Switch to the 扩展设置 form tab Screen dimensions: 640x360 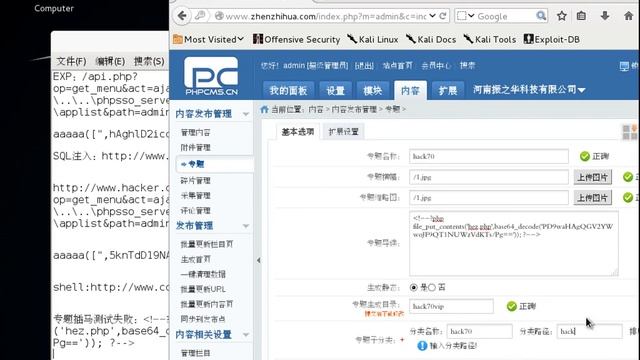tap(343, 131)
